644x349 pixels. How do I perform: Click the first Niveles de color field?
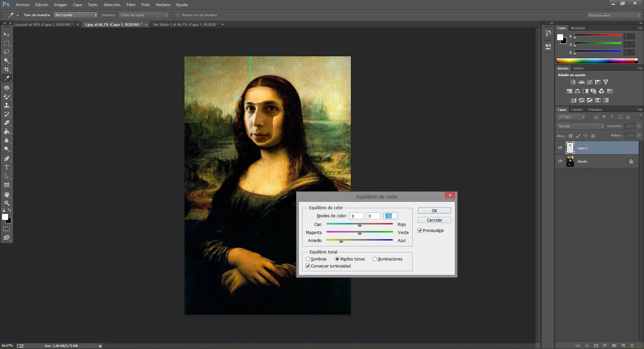[357, 216]
